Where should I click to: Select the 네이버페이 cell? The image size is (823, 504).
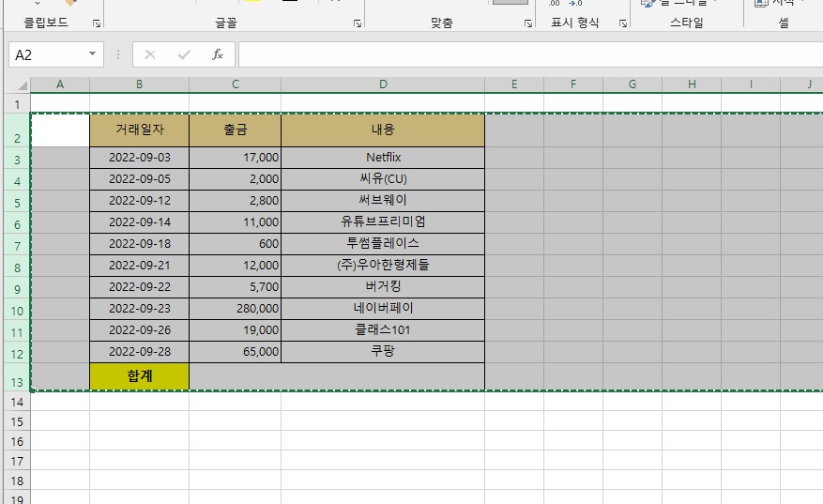(383, 309)
